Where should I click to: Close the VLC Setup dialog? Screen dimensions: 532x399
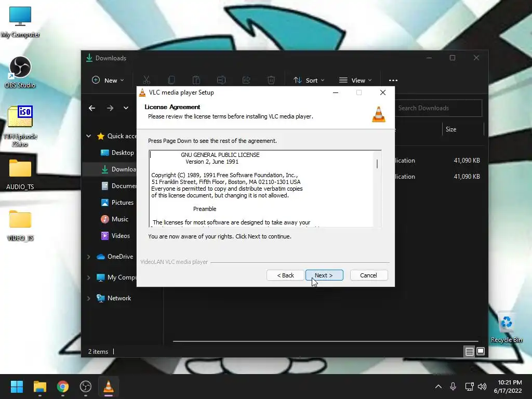tap(383, 92)
